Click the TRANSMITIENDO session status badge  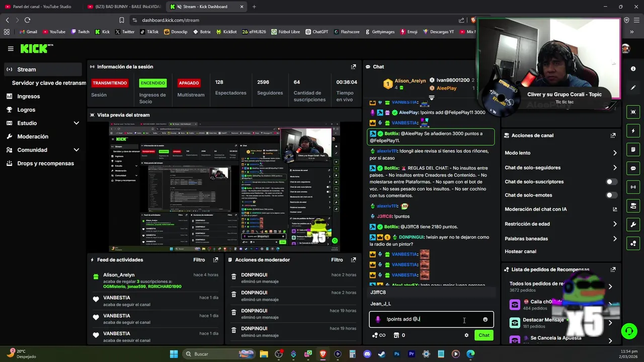coord(110,83)
